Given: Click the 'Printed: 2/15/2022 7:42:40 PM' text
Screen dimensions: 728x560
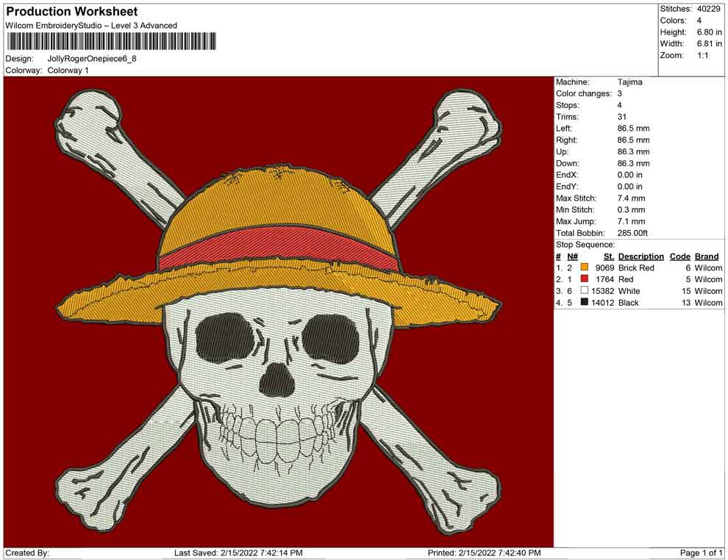Looking at the screenshot, I should coord(485,553).
